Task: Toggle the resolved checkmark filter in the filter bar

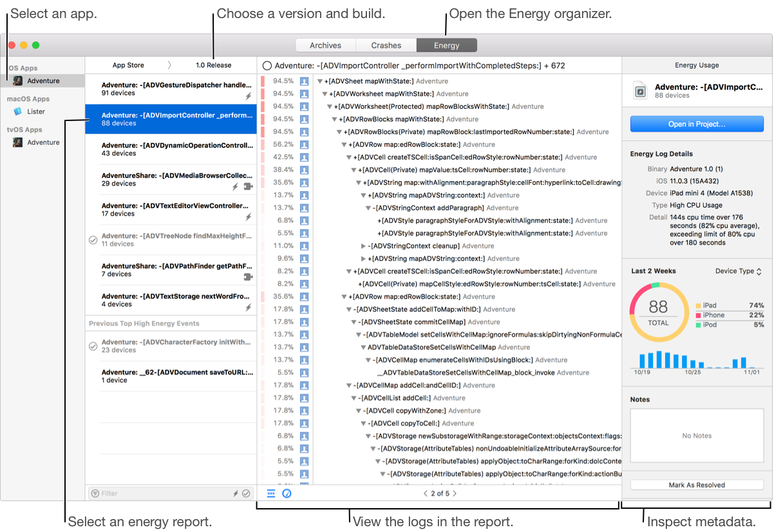Action: click(x=246, y=493)
